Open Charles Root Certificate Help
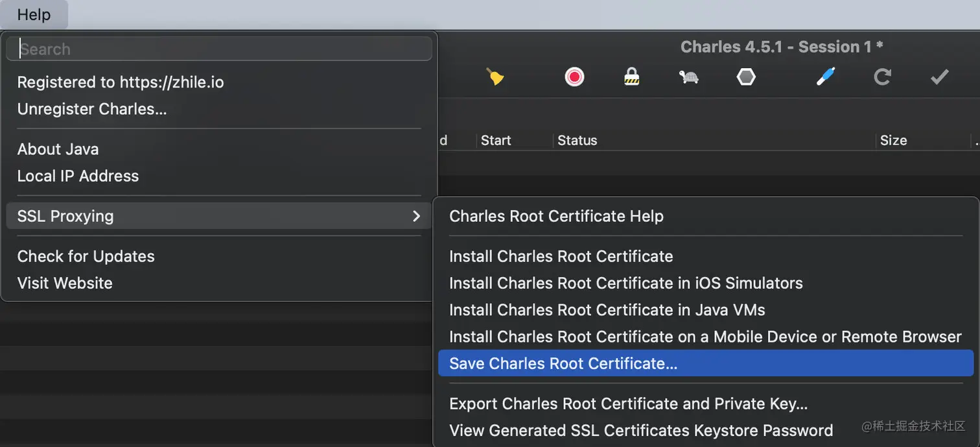This screenshot has width=980, height=447. pyautogui.click(x=706, y=216)
